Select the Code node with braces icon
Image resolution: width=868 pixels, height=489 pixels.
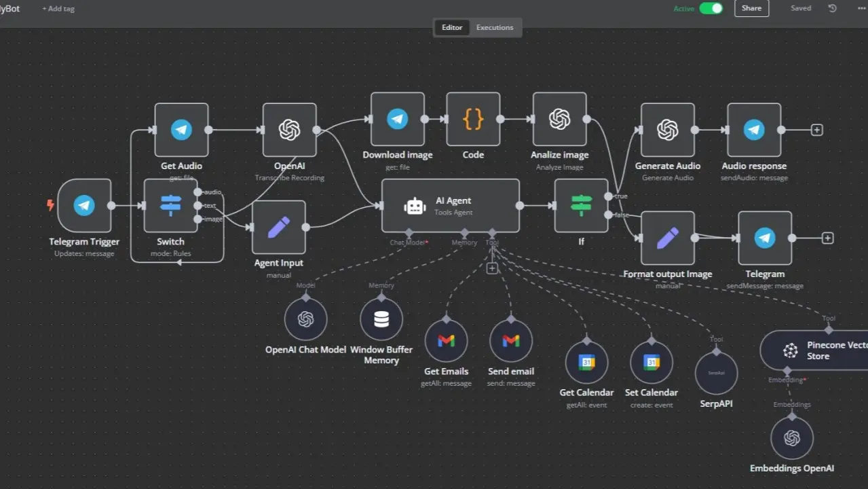click(x=473, y=119)
